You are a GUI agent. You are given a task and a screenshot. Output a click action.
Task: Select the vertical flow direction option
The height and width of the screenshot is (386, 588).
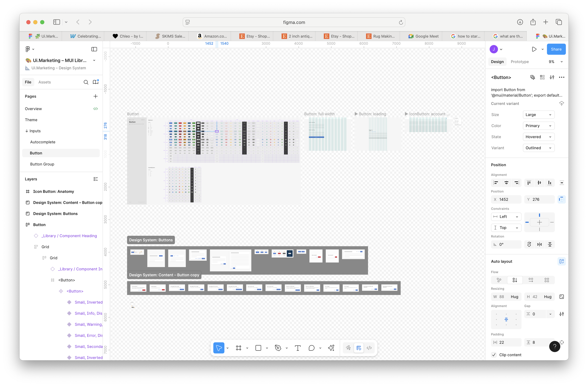pyautogui.click(x=515, y=280)
